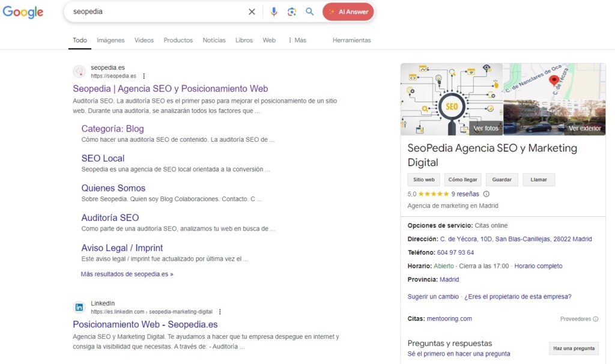The width and height of the screenshot is (615, 364).
Task: Click the address C. de Yécora link
Action: (516, 239)
